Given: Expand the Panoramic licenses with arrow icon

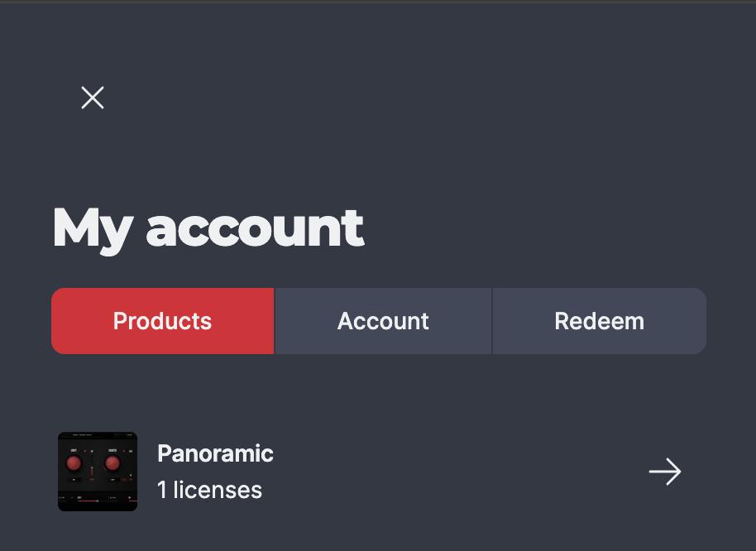Looking at the screenshot, I should [x=665, y=472].
